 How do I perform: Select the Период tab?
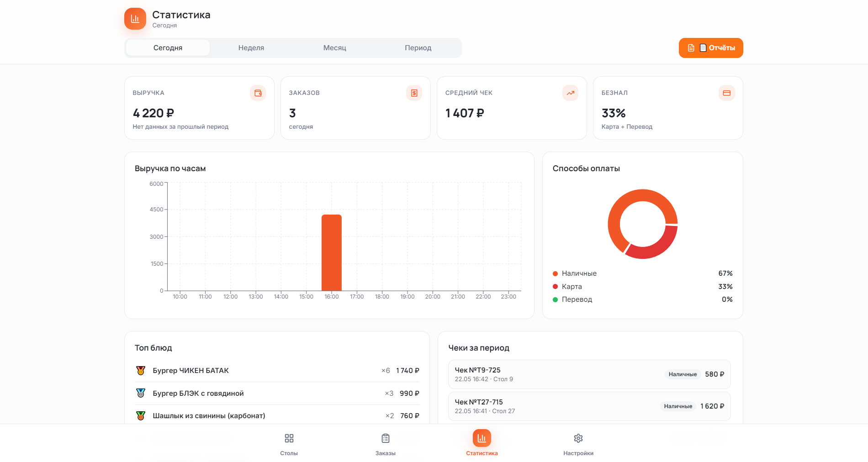point(418,48)
